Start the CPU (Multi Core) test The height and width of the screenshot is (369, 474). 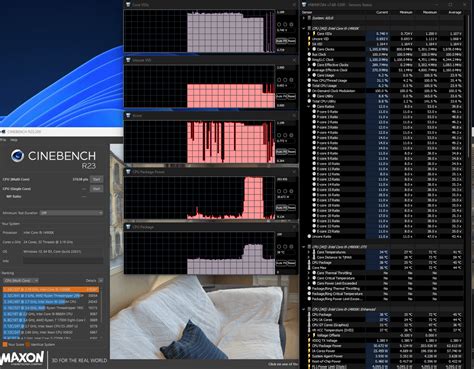coord(97,179)
